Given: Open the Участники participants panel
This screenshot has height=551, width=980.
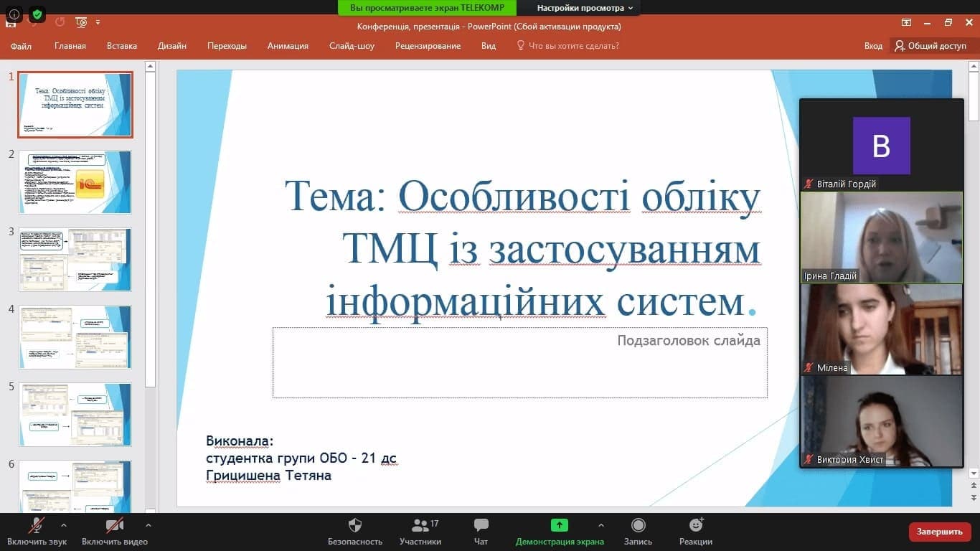Looking at the screenshot, I should pos(420,526).
